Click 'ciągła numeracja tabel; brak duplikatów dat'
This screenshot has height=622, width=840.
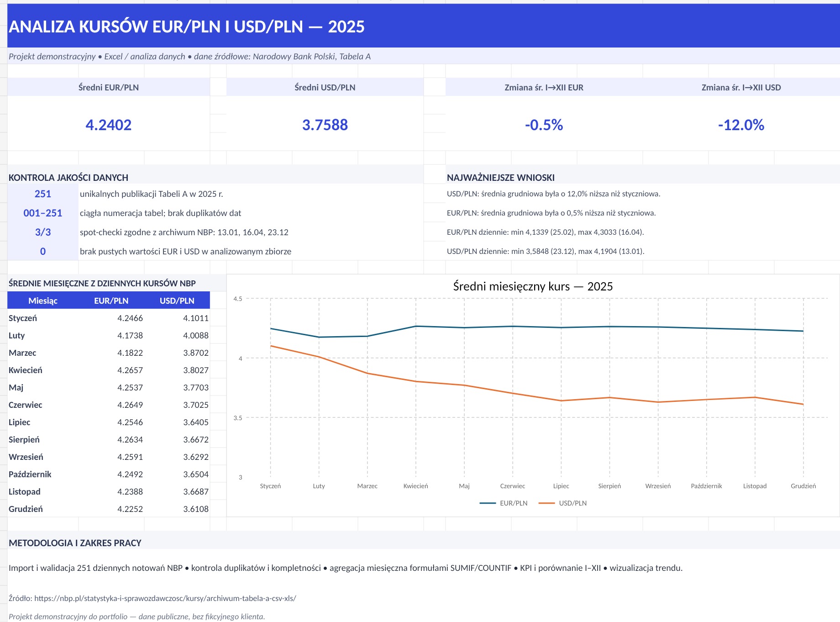click(x=161, y=213)
